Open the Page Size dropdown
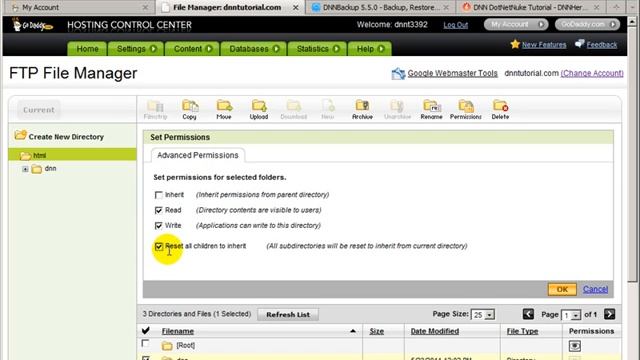Screen dimensions: 640x360 click(483, 315)
